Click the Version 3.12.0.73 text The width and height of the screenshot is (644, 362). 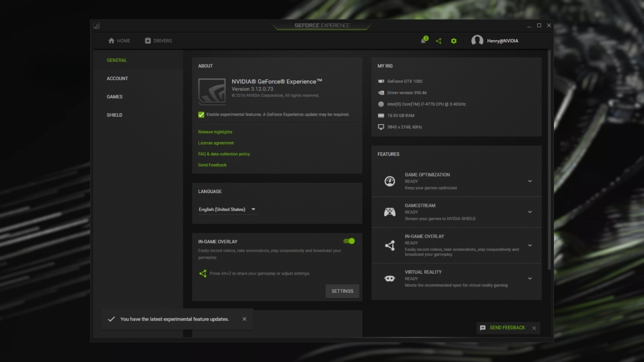tap(253, 89)
